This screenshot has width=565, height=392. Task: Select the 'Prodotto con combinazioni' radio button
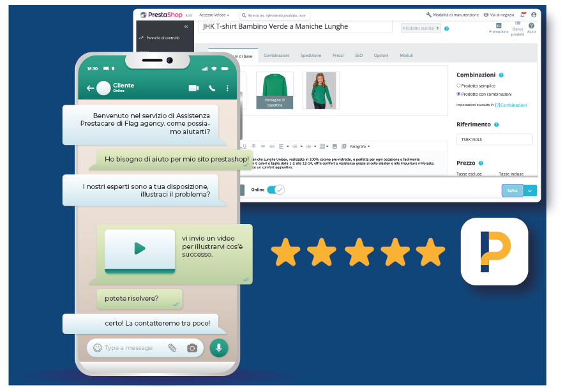point(458,94)
